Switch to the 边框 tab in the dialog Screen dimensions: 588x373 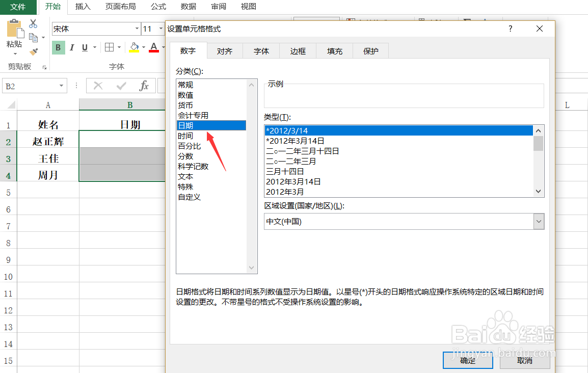[298, 51]
